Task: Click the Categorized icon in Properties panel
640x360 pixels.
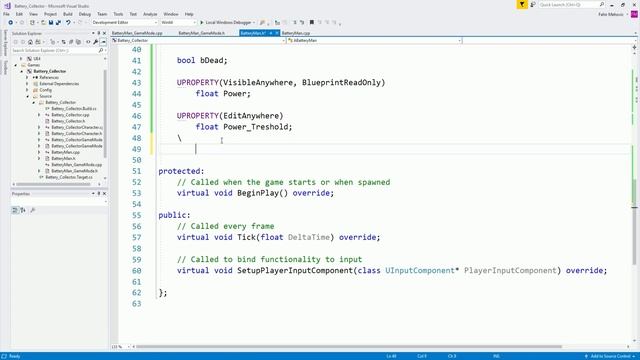Action: pos(15,210)
